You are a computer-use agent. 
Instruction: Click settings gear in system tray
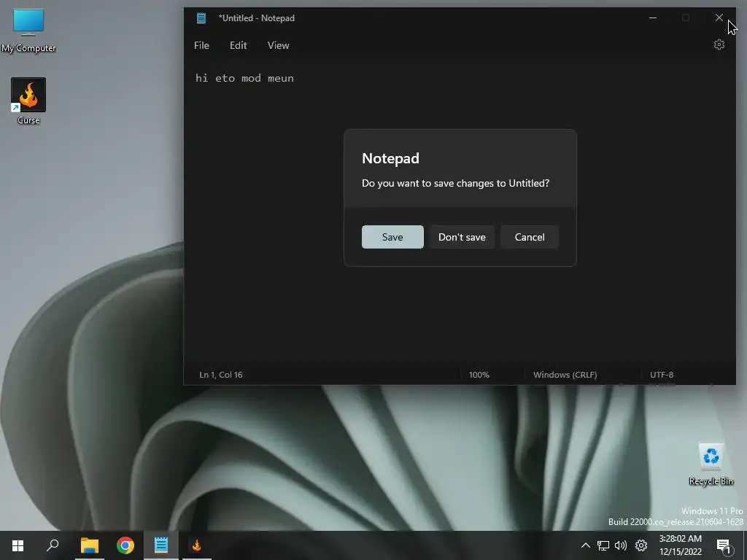(641, 545)
